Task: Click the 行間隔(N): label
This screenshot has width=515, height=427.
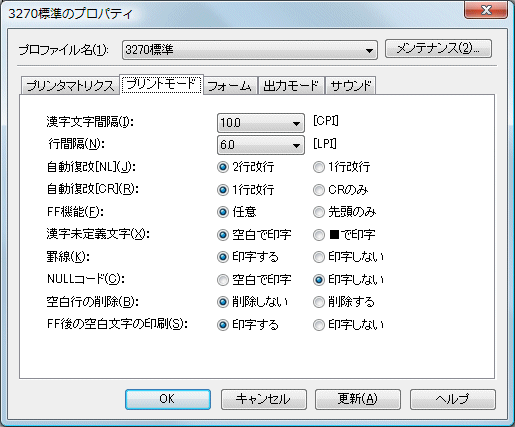Action: click(x=76, y=144)
